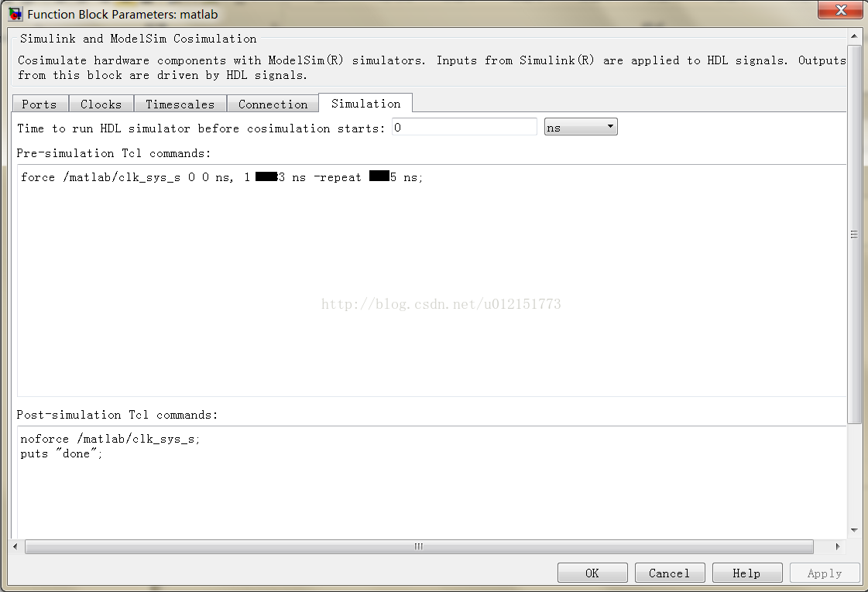Click the vertical scrollbar down arrow
Viewport: 868px width, 592px height.
point(854,530)
